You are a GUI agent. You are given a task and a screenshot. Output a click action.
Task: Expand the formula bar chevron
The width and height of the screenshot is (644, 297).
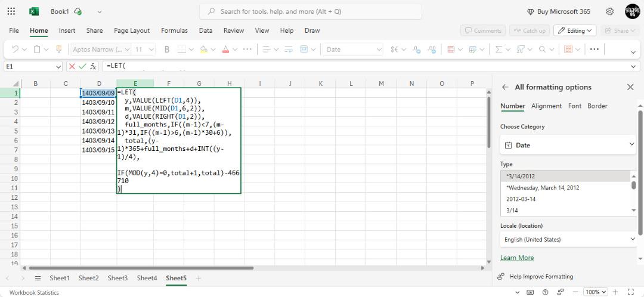coord(634,66)
